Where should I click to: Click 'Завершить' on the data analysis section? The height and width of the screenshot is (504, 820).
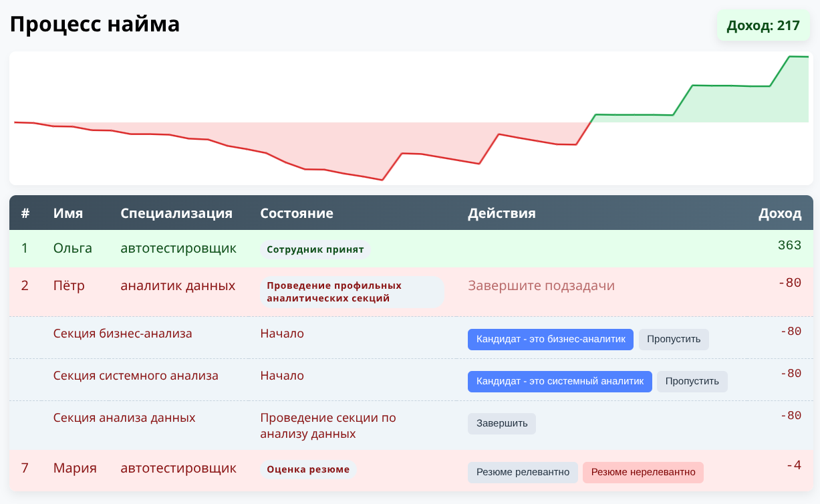click(501, 423)
